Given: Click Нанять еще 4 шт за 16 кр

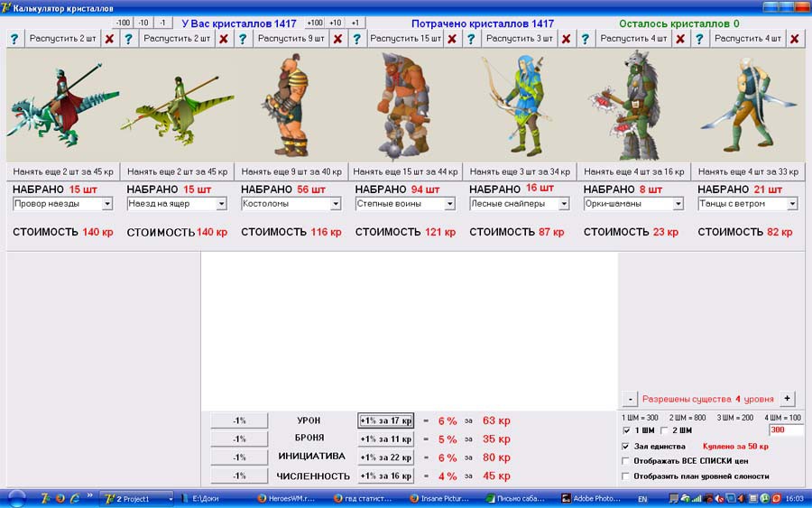Looking at the screenshot, I should tap(634, 171).
